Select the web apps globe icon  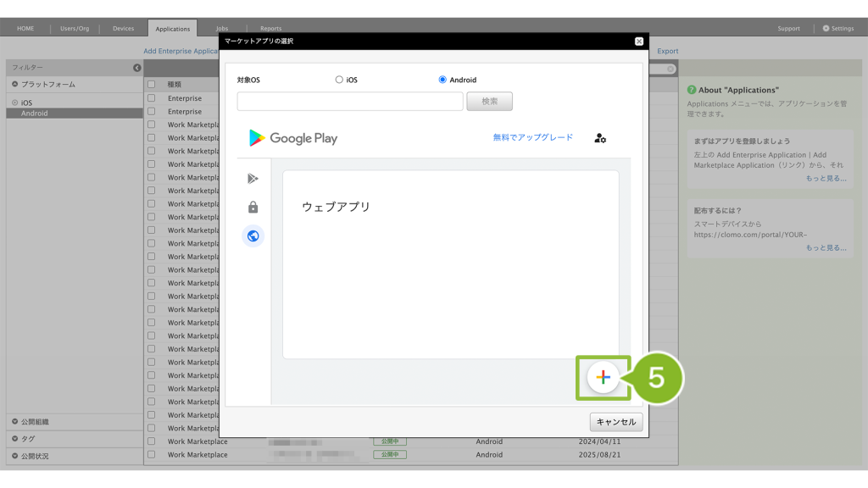coord(253,236)
